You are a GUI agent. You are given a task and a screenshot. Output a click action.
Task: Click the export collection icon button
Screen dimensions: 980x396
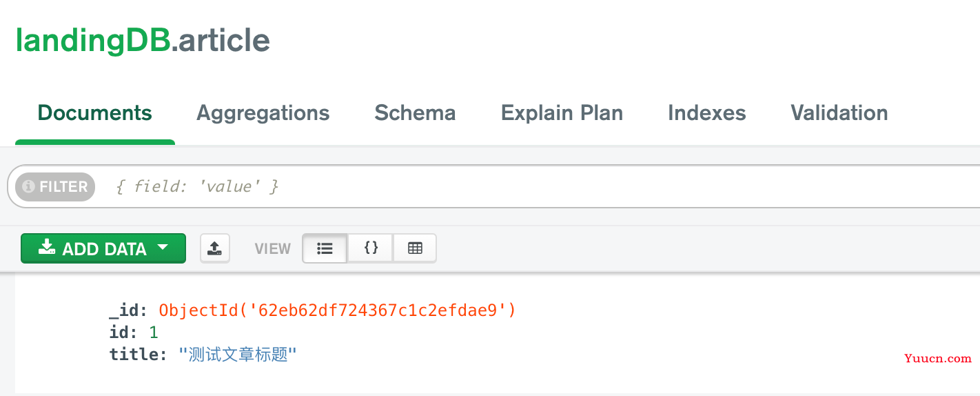click(x=215, y=248)
